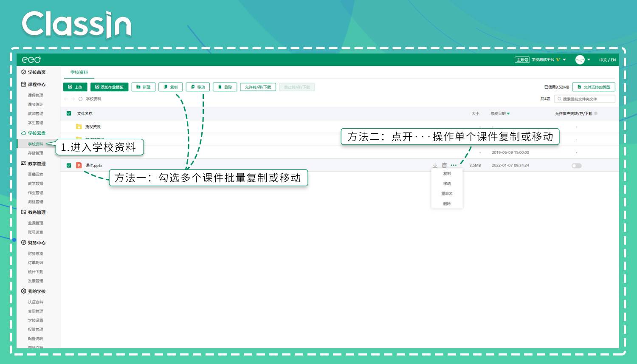Click the user avatar in the header

pos(580,60)
